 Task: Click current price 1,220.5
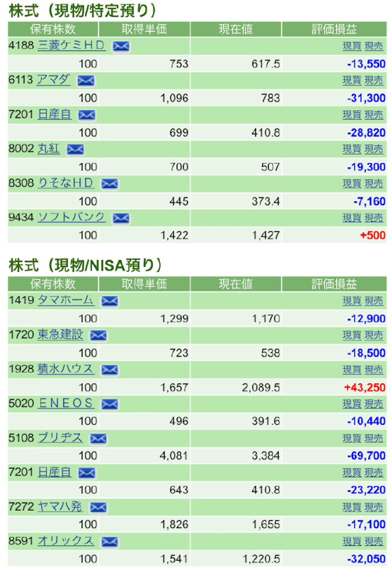(x=261, y=559)
